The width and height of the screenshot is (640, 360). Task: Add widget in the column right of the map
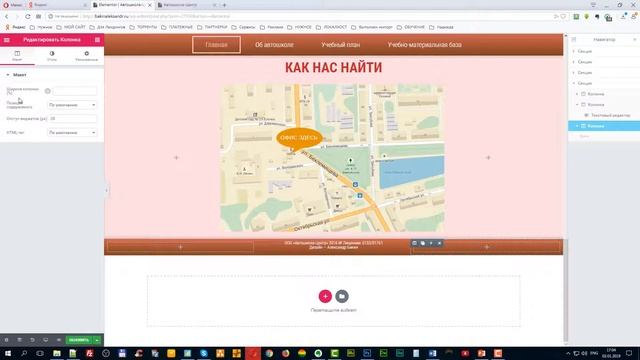(488, 158)
